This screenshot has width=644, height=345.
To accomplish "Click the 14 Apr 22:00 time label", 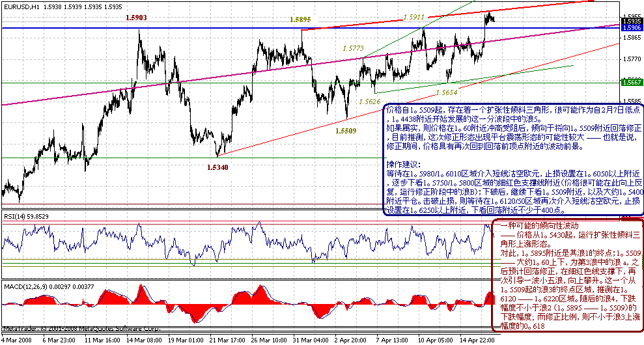I will click(x=477, y=340).
